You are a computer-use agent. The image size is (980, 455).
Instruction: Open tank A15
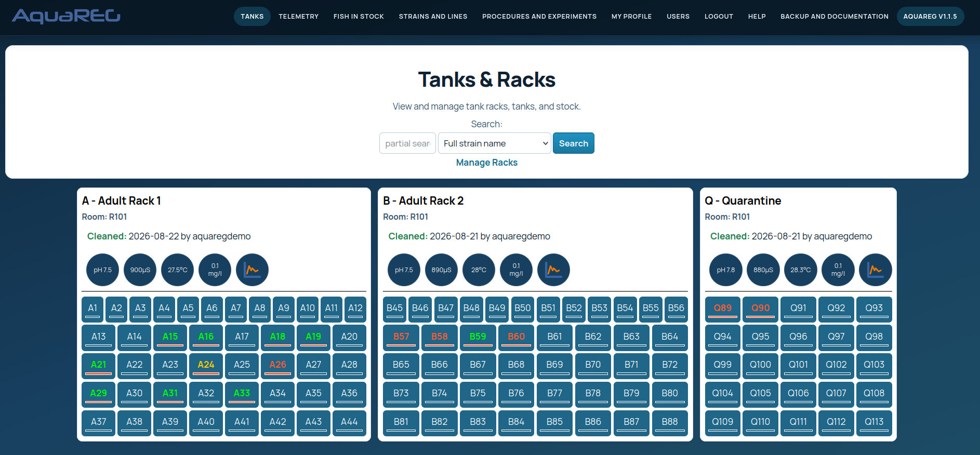(x=170, y=338)
